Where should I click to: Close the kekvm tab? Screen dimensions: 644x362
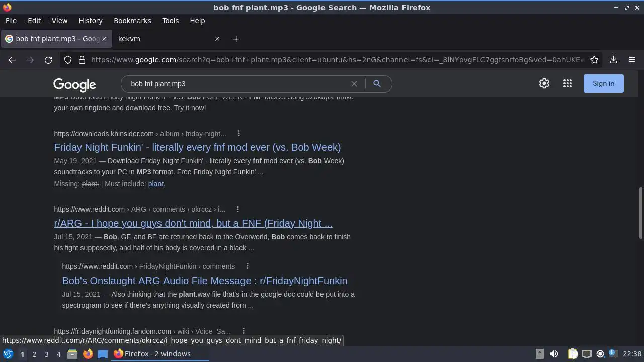coord(217,39)
